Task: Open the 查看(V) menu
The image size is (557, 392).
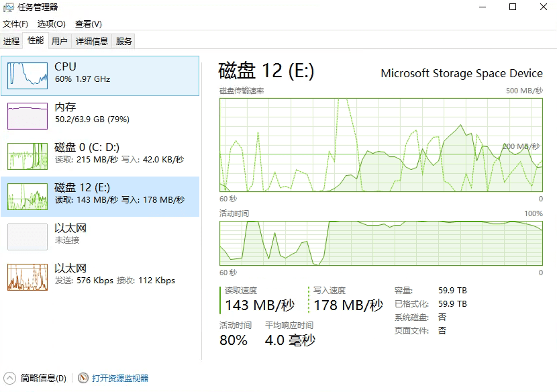Action: (x=88, y=24)
